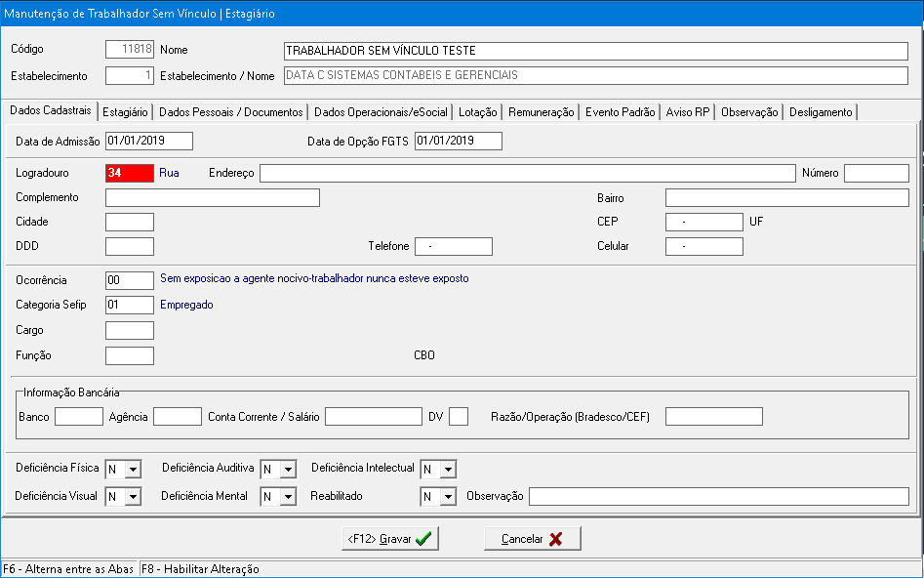
Task: Click the 'UF' label next to CEP
Action: click(756, 222)
